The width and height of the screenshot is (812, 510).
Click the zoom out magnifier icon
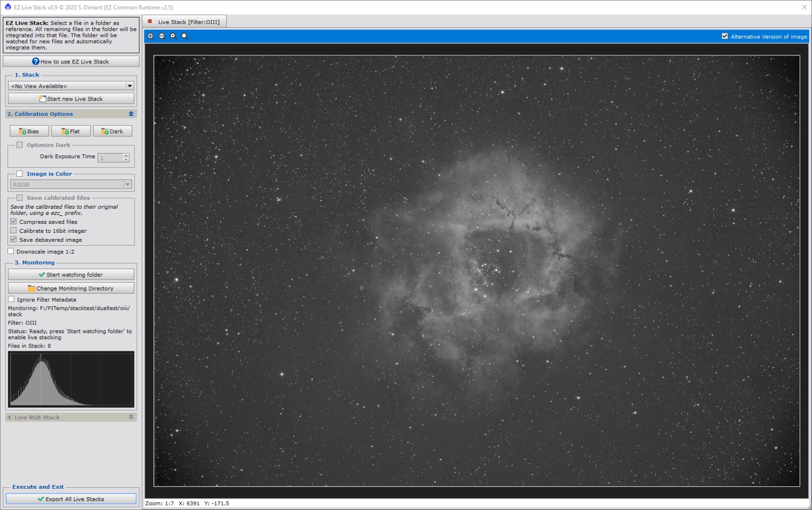162,36
